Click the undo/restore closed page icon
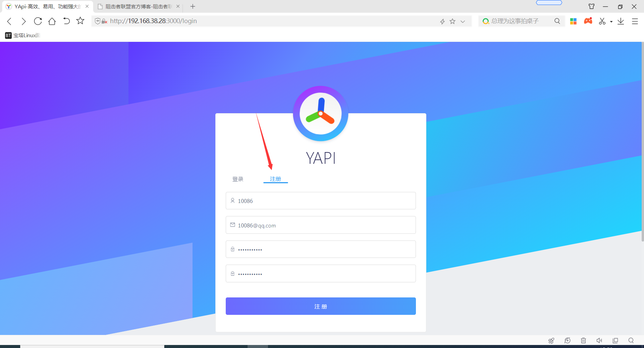This screenshot has width=644, height=348. tap(66, 21)
